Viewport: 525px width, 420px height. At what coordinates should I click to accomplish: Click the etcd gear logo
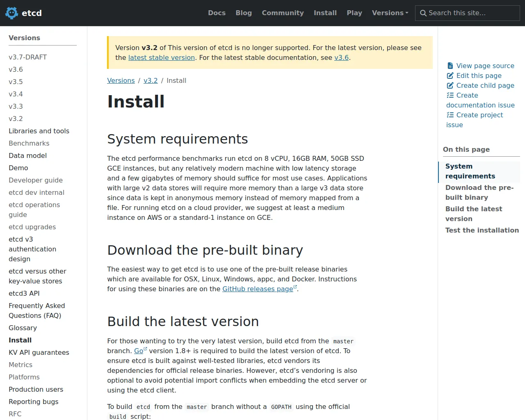[11, 13]
